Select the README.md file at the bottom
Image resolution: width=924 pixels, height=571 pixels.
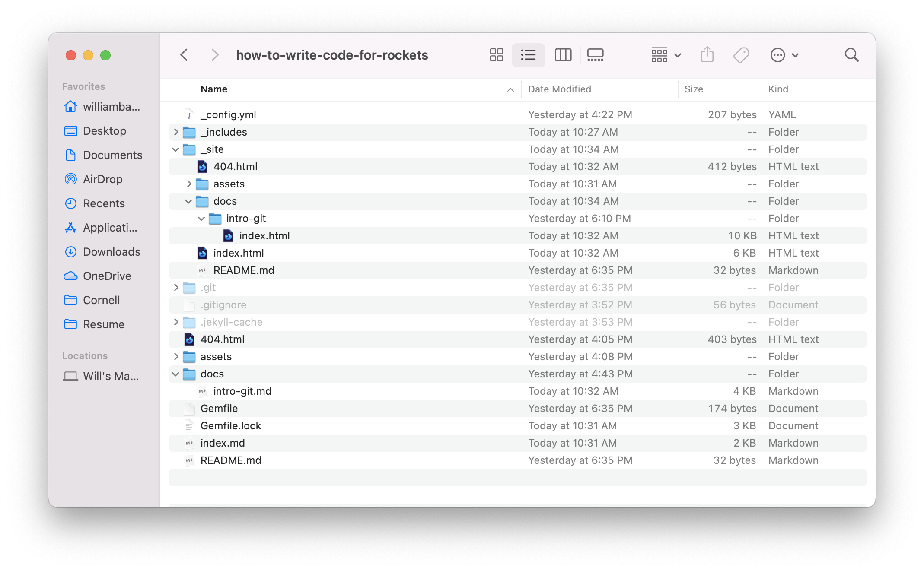pos(231,460)
